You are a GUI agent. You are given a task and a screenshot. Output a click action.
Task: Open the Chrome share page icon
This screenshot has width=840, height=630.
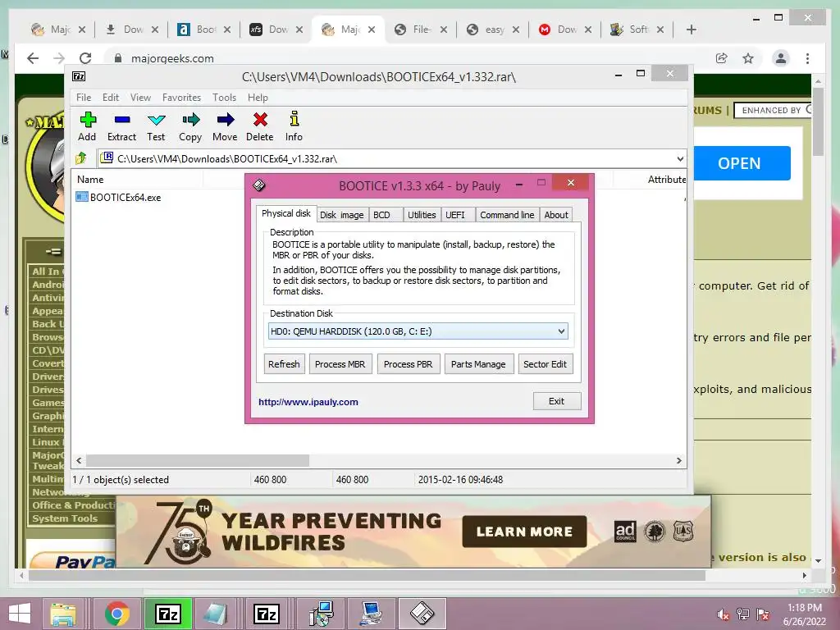pos(722,58)
